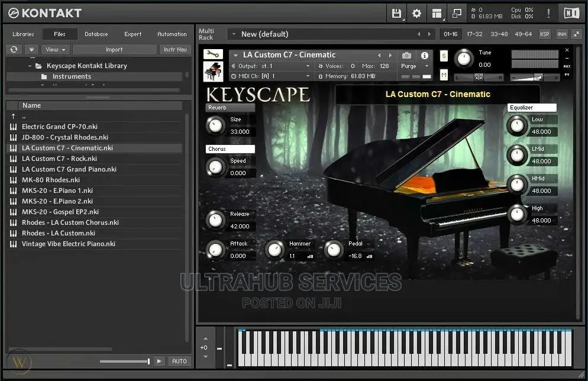Click the exclamation warning icon
Screen dimensions: 588x381
[548, 14]
